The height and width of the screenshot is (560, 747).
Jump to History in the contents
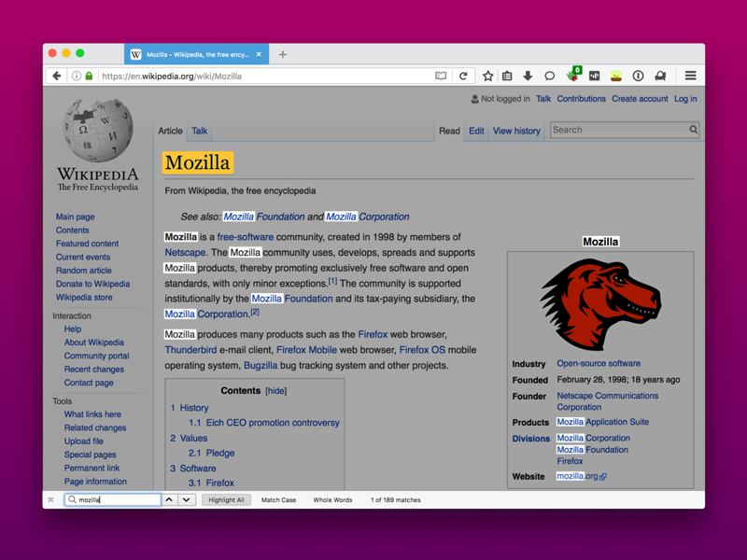click(x=194, y=408)
